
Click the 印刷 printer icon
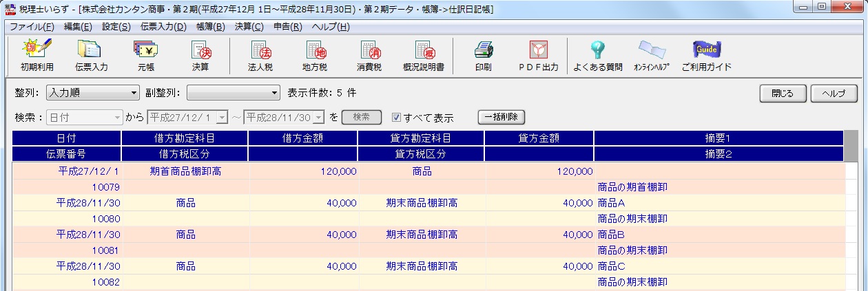pos(483,55)
